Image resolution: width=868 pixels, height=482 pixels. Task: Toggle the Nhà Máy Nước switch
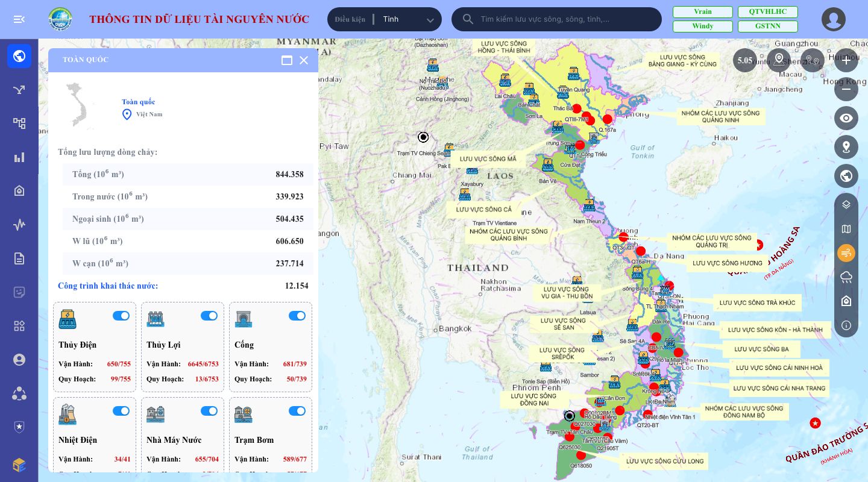(x=209, y=411)
